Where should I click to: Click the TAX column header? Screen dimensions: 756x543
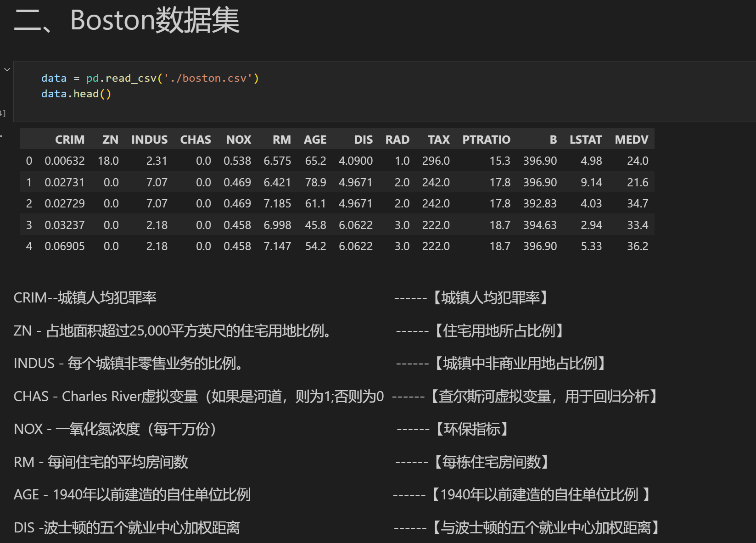click(439, 140)
